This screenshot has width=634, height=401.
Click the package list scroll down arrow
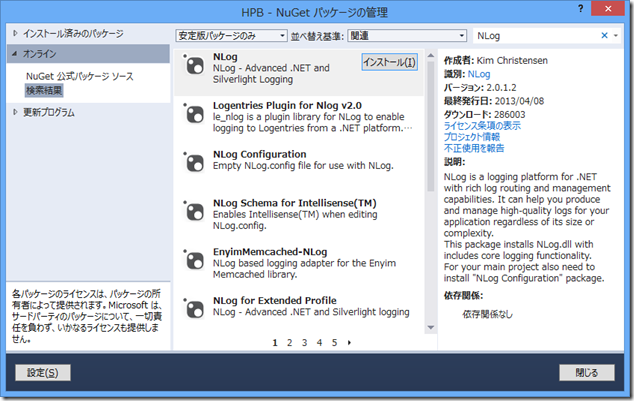point(431,327)
